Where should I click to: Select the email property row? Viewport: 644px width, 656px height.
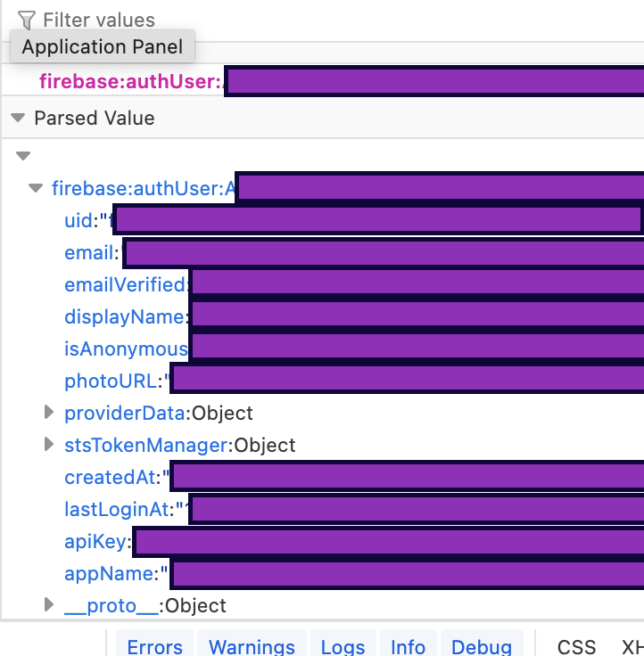(x=323, y=253)
